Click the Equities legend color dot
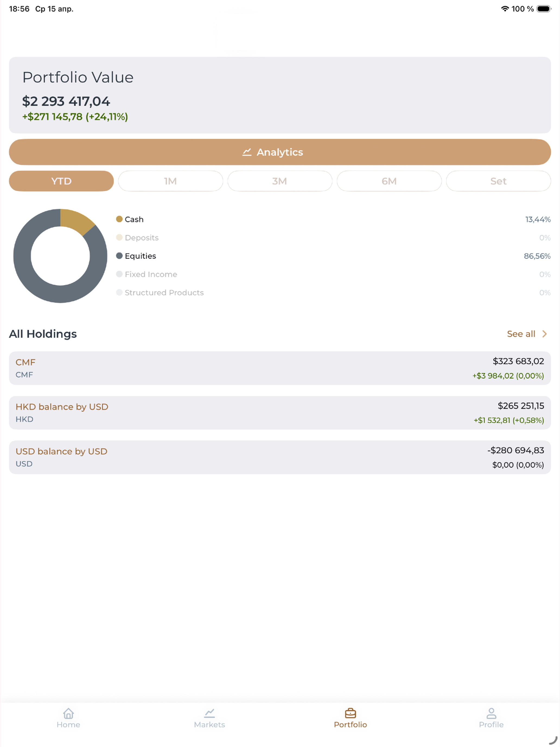560x747 pixels. pyautogui.click(x=119, y=256)
